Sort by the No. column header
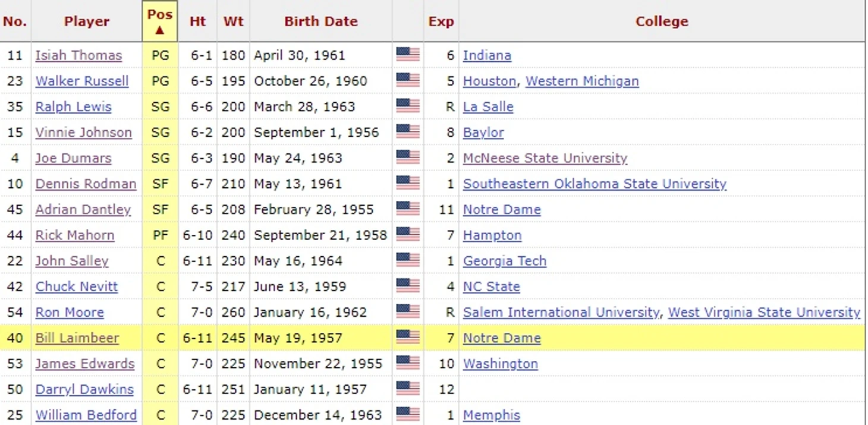 click(15, 21)
